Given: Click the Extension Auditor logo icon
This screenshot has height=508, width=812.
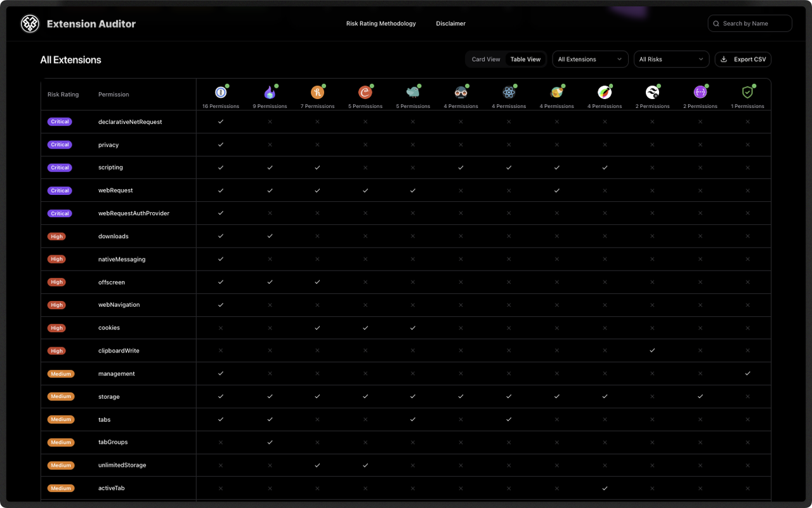Looking at the screenshot, I should tap(30, 24).
